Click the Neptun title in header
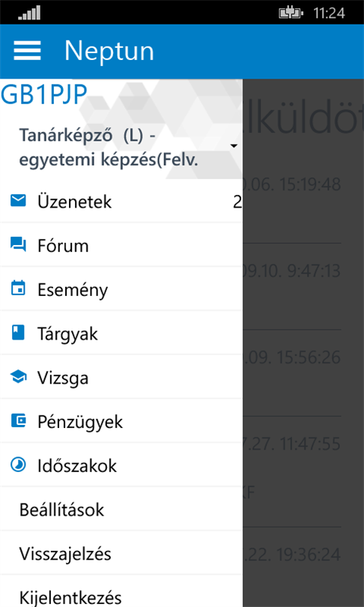The width and height of the screenshot is (364, 607). tap(109, 50)
